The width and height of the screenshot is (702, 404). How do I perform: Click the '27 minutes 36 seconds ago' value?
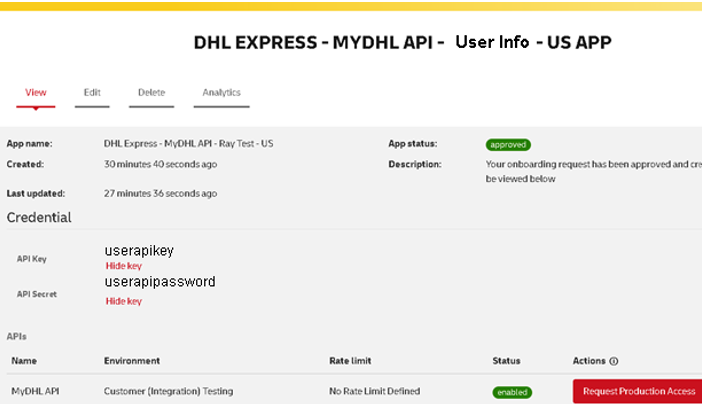pyautogui.click(x=160, y=193)
